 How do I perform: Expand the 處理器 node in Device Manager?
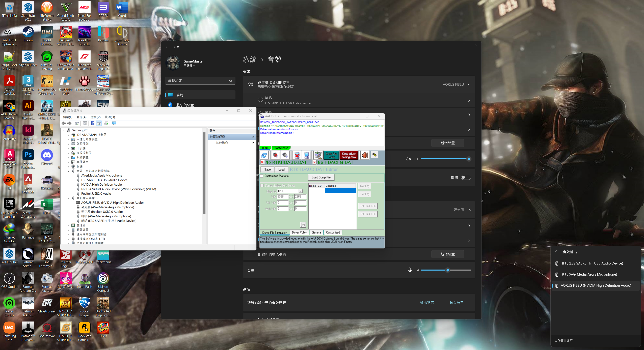68,225
